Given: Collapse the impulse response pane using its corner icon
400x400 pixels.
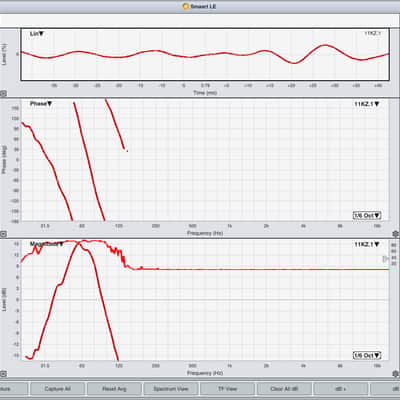Looking at the screenshot, I should pos(3,94).
